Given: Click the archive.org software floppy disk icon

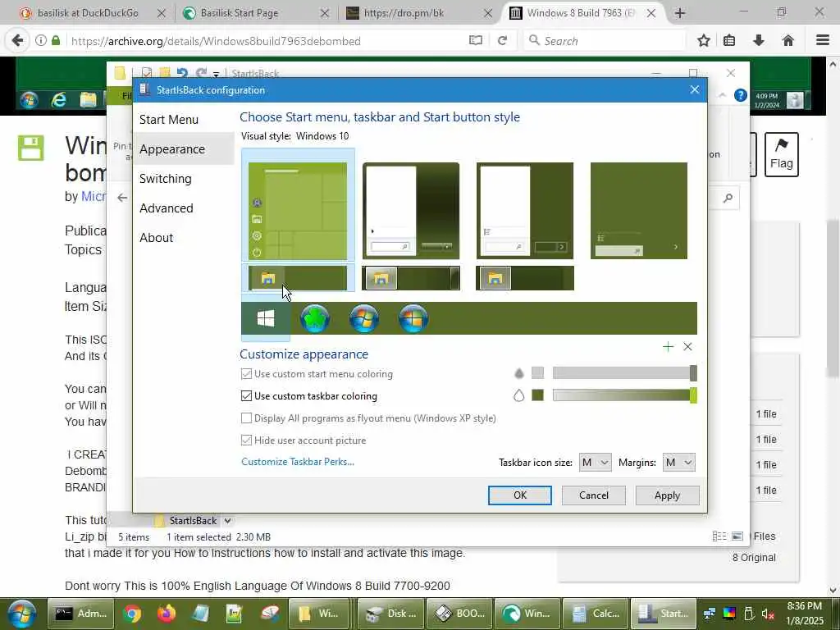Looking at the screenshot, I should tap(30, 148).
